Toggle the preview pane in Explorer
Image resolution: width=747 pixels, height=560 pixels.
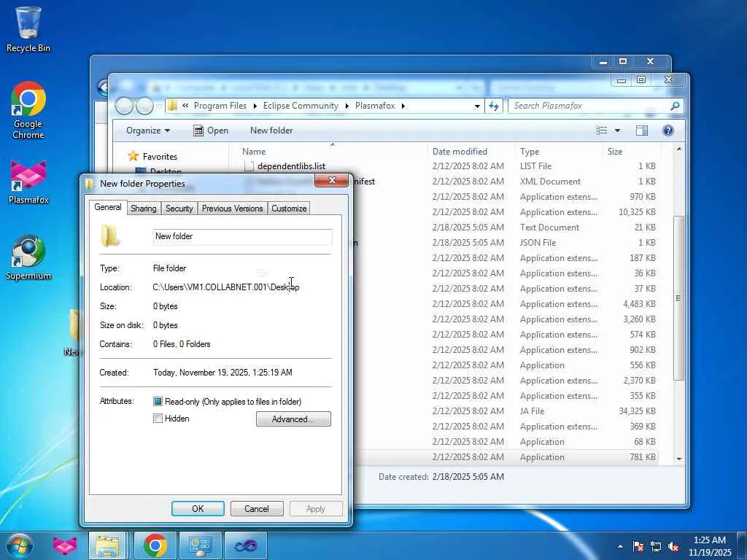click(x=642, y=131)
